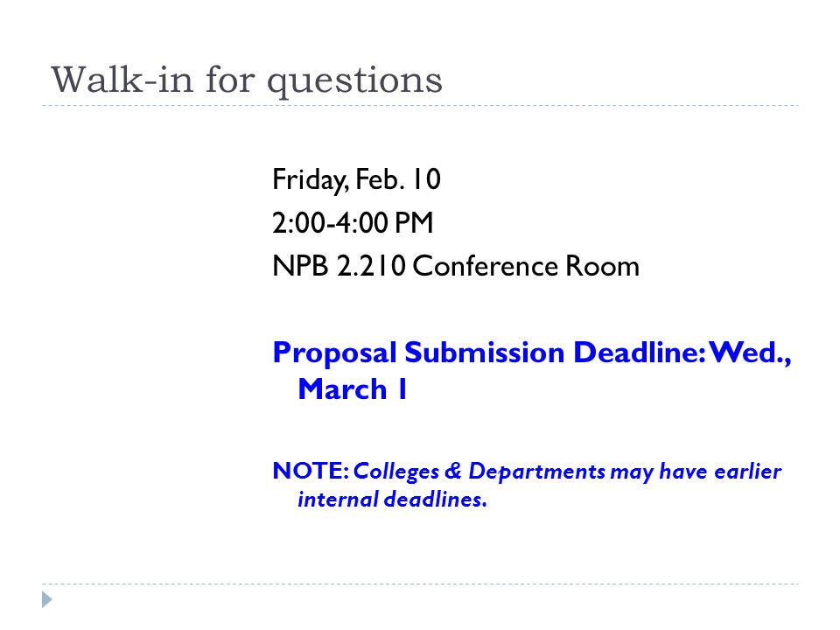This screenshot has height=630, width=840.
Task: Click the italic 'internal deadlines.' text
Action: (x=392, y=500)
